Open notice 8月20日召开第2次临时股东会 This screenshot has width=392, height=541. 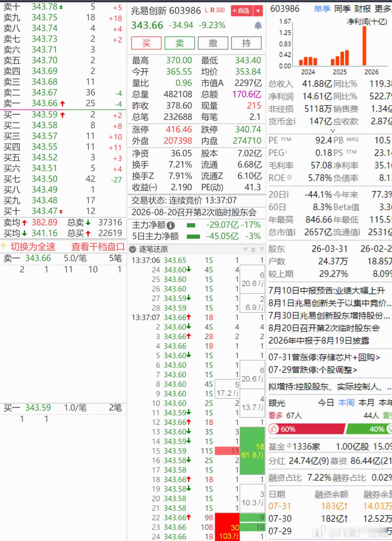coord(324,328)
